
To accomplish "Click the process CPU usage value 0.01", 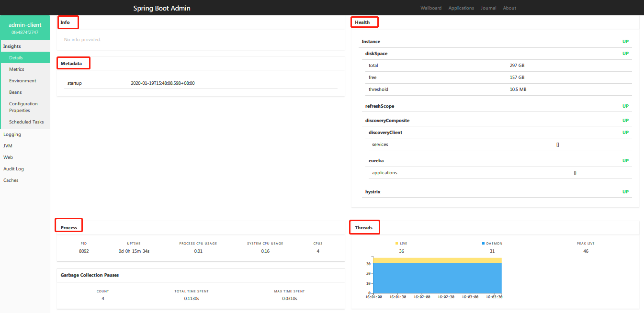I will click(198, 251).
